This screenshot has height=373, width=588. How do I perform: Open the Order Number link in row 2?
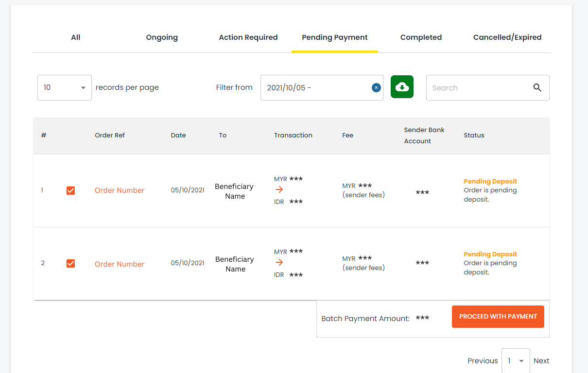pyautogui.click(x=120, y=264)
